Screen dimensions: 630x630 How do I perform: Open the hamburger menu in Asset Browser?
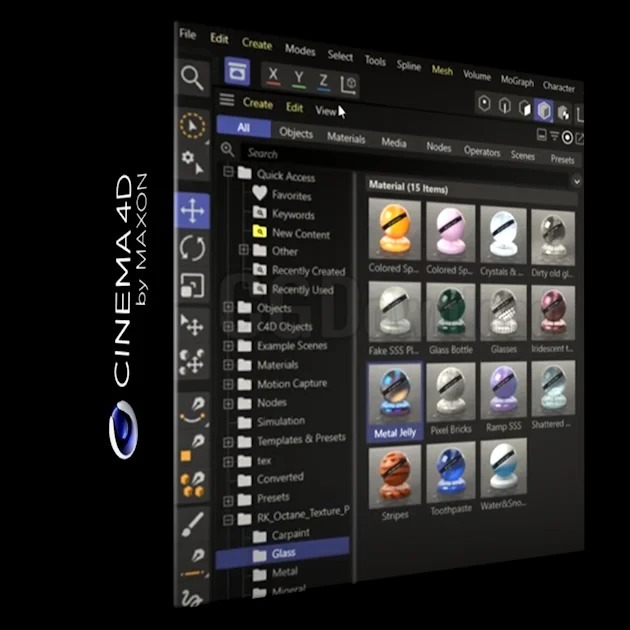(x=227, y=99)
